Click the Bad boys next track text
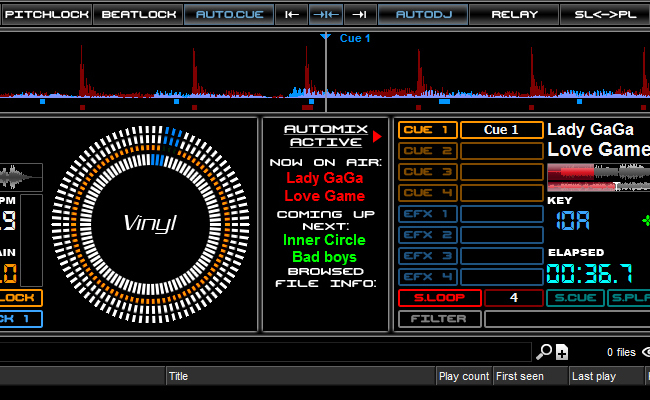 [324, 257]
